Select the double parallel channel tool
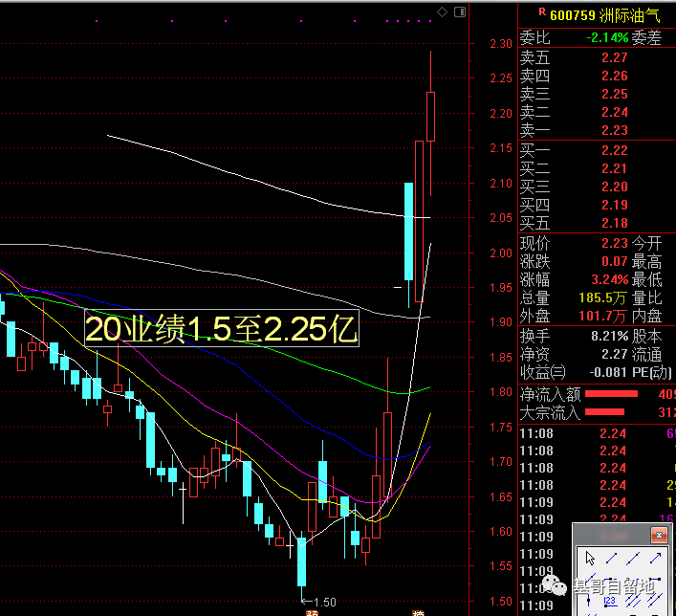This screenshot has width=676, height=616. [655, 601]
